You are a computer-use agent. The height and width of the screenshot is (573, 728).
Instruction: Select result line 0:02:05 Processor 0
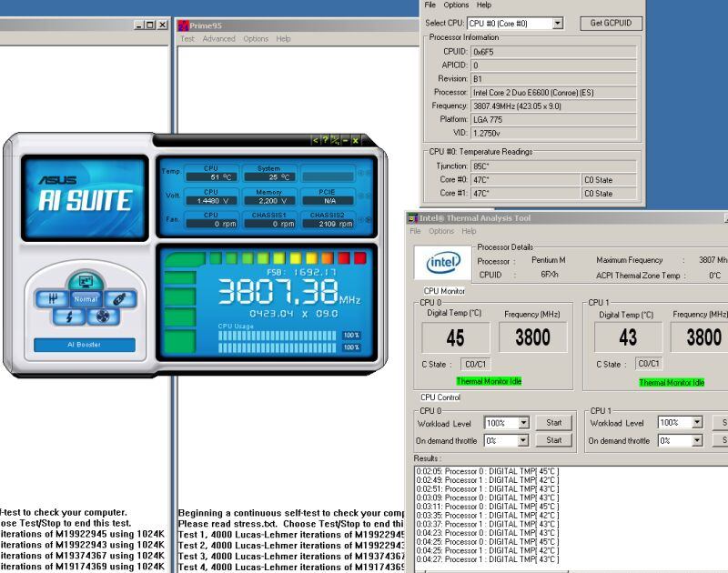pos(487,471)
